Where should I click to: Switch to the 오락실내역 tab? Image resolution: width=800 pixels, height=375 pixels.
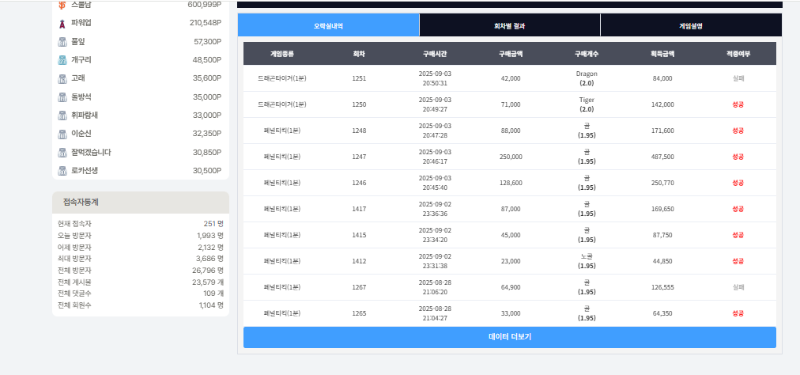[x=329, y=26]
